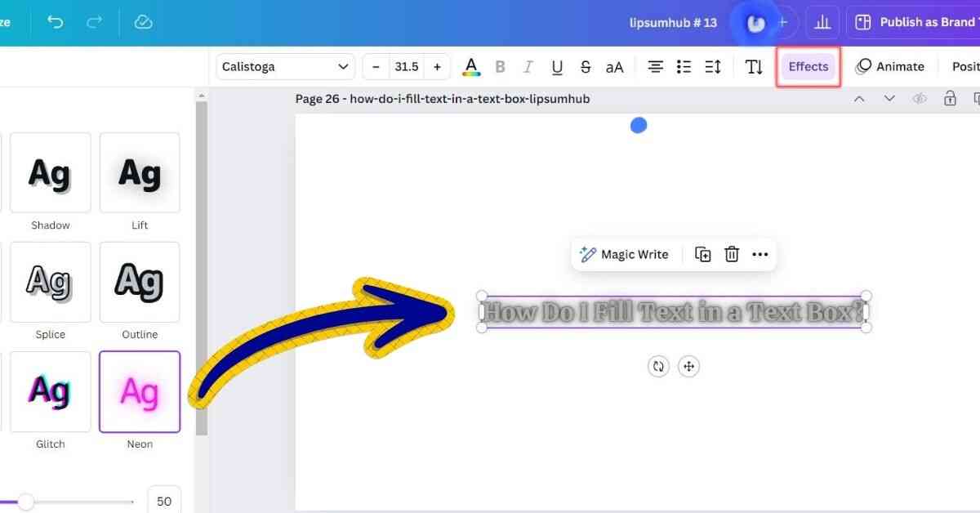The width and height of the screenshot is (980, 513).
Task: Apply strikethrough to text
Action: tap(586, 67)
